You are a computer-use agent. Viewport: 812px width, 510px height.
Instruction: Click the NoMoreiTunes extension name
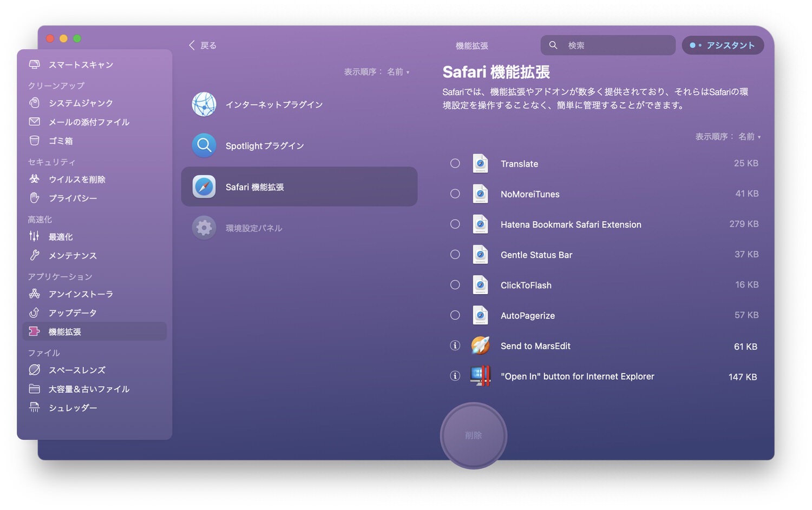(530, 194)
